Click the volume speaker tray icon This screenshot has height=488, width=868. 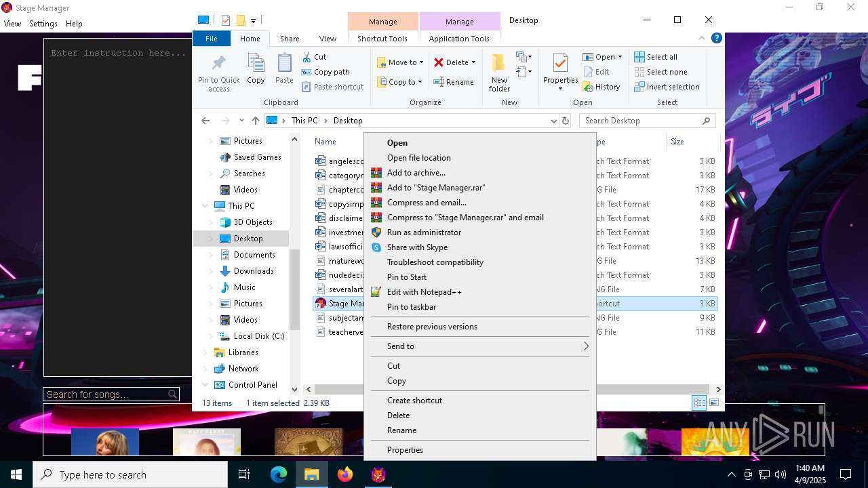coord(780,474)
